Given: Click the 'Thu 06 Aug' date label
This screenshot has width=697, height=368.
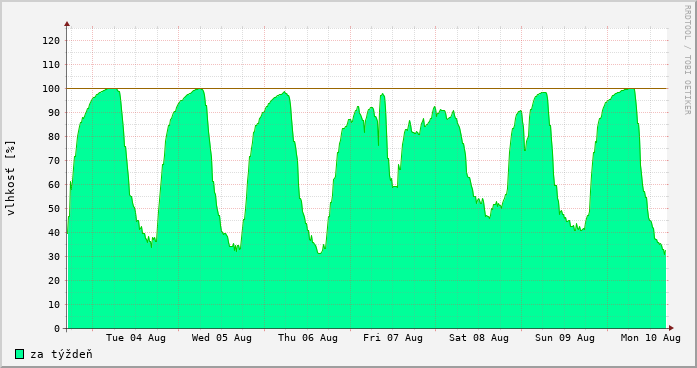Looking at the screenshot, I should point(308,338).
